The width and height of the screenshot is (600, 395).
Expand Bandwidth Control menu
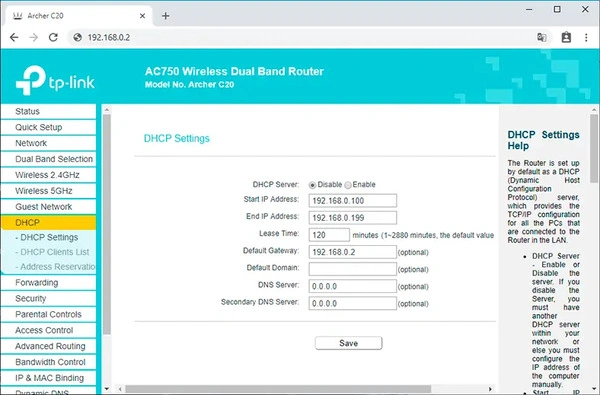49,362
